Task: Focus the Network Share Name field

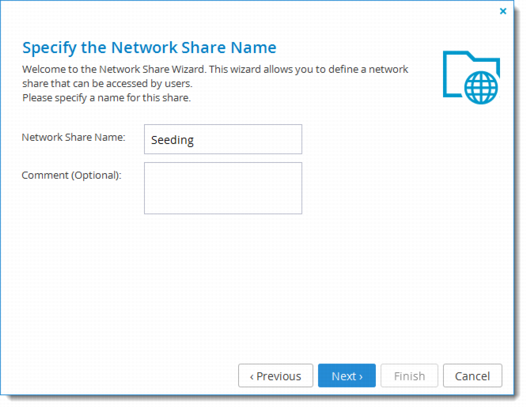Action: pyautogui.click(x=223, y=139)
